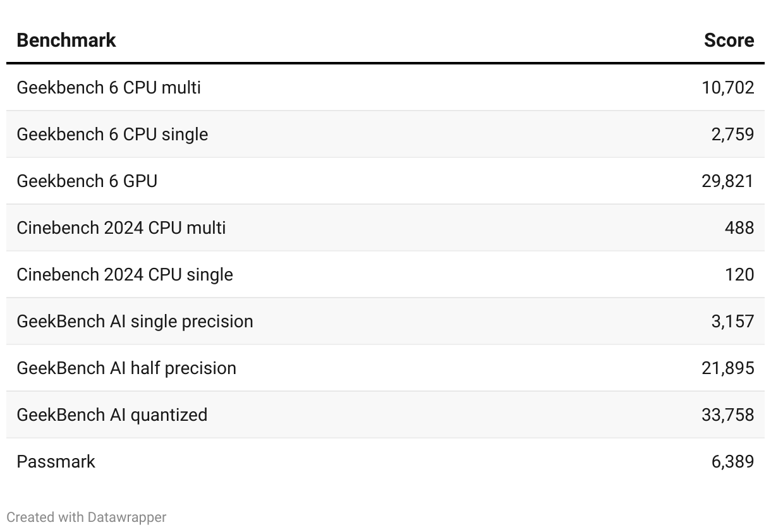Click the Score column header
Viewport: 771px width, 532px height.
coord(729,40)
